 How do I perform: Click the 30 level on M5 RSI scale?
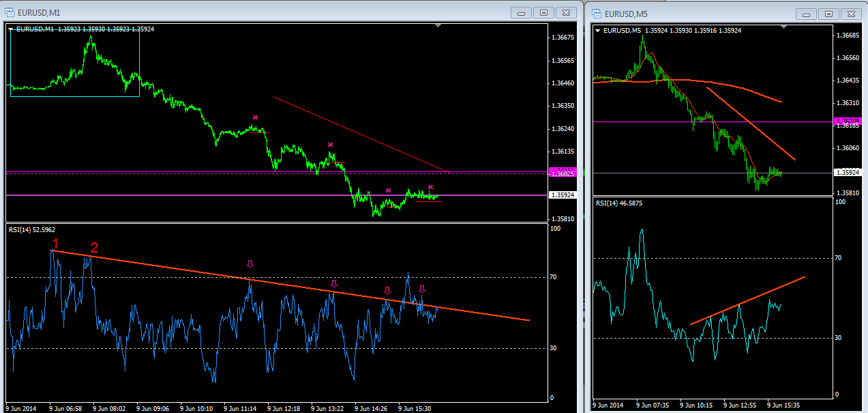[839, 338]
